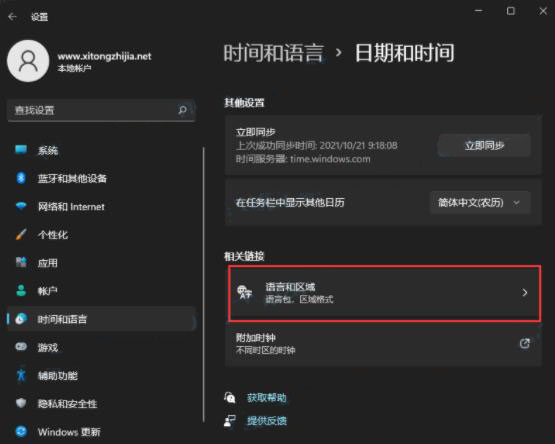Click the 上次成功同步时间 text
This screenshot has width=555, height=444.
coord(316,146)
